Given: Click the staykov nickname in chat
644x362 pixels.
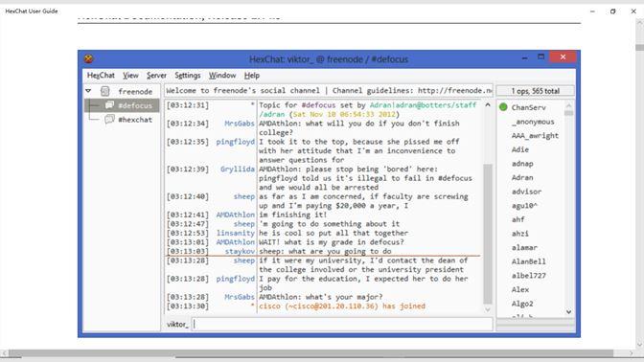Looking at the screenshot, I should pos(240,251).
